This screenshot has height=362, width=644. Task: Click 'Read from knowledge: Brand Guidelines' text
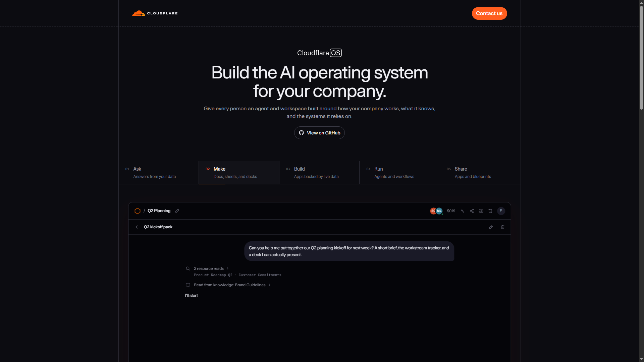click(x=230, y=285)
